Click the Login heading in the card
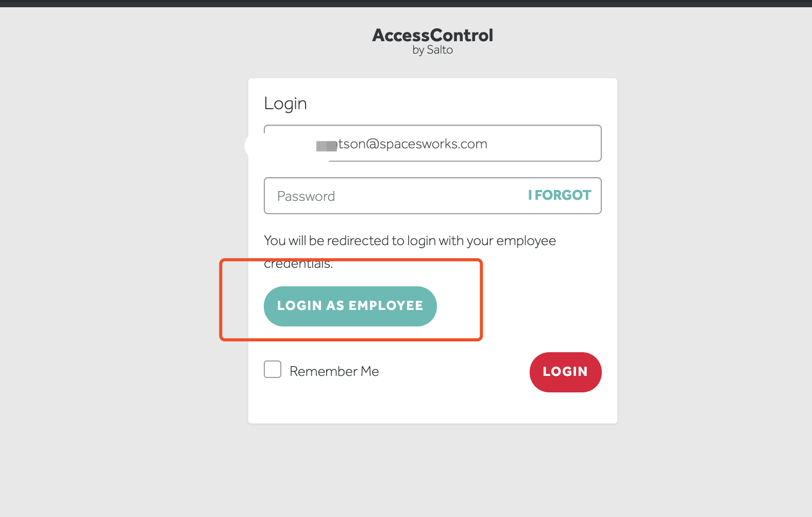 [285, 104]
